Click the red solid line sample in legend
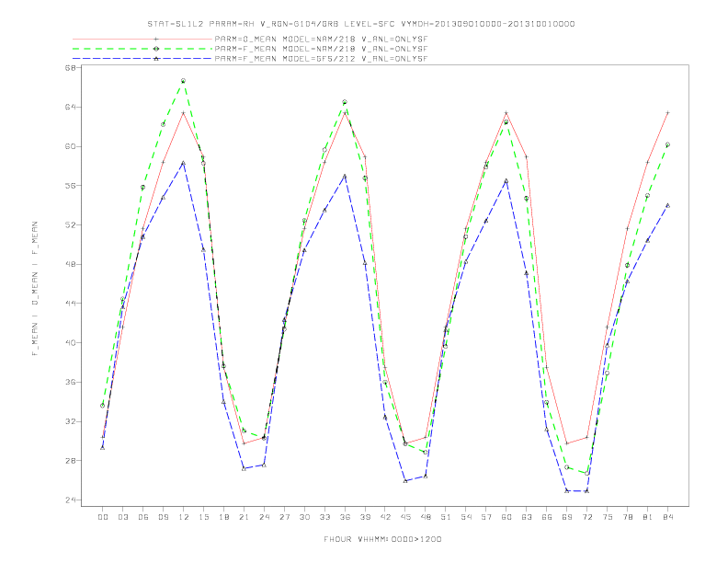Image resolution: width=728 pixels, height=563 pixels. pyautogui.click(x=142, y=40)
